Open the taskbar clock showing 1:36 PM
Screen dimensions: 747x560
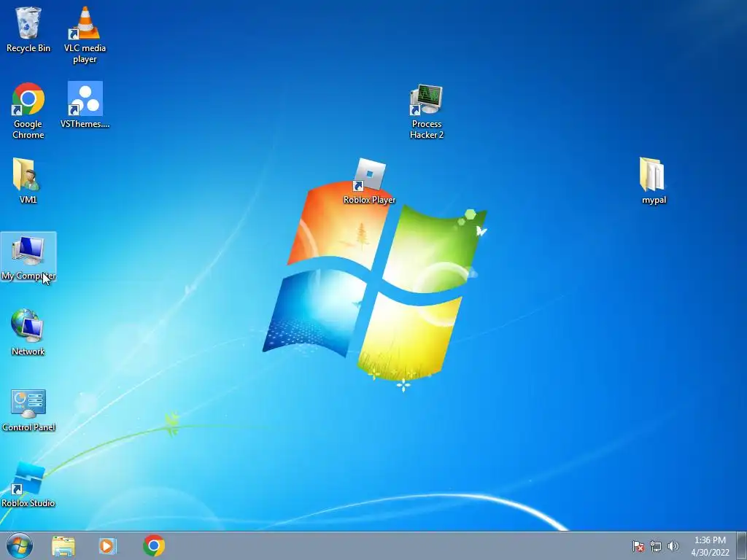coord(710,546)
